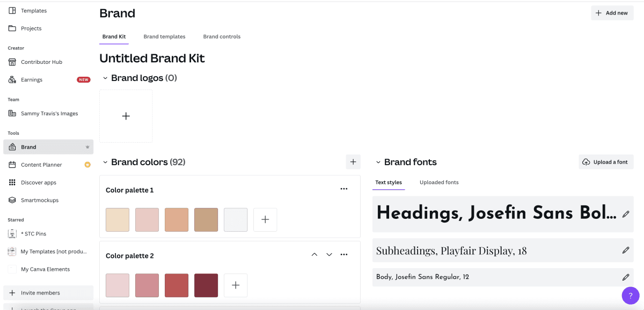Add a new brand logo with plus tile

126,116
